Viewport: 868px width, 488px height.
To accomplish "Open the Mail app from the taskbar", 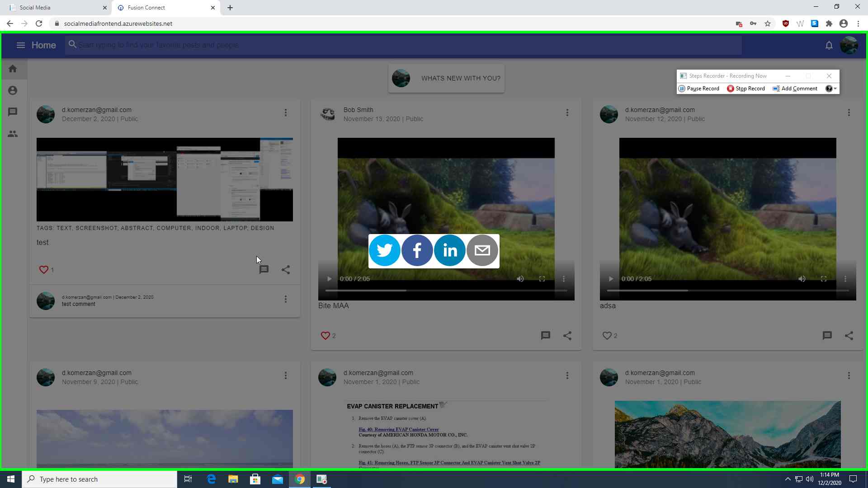I will [x=278, y=479].
